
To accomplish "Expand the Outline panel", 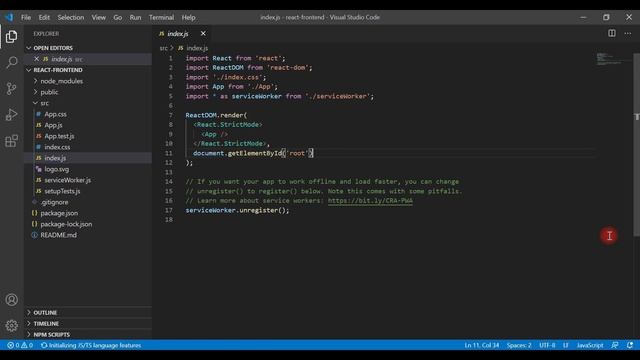I will click(88, 312).
